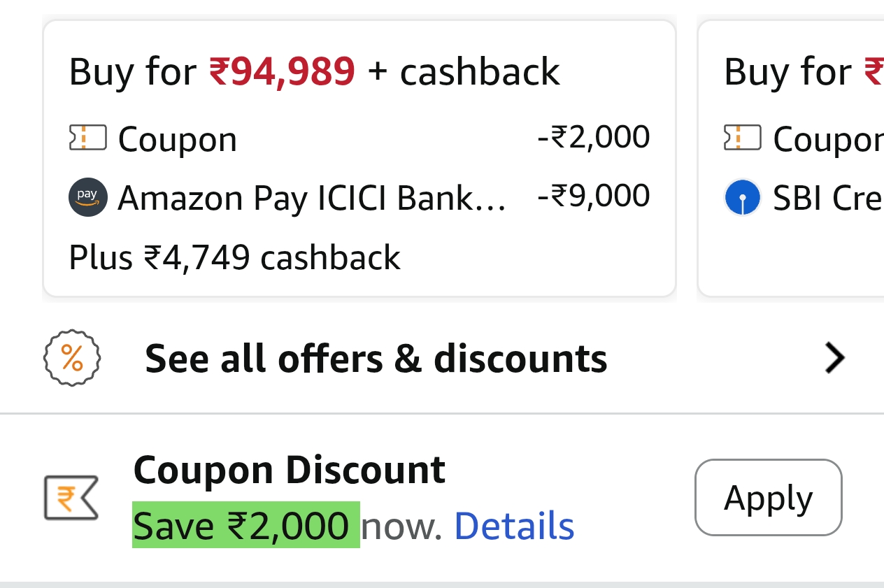The width and height of the screenshot is (884, 588).
Task: Click the coupon ticket icon in second offer card
Action: [x=742, y=138]
